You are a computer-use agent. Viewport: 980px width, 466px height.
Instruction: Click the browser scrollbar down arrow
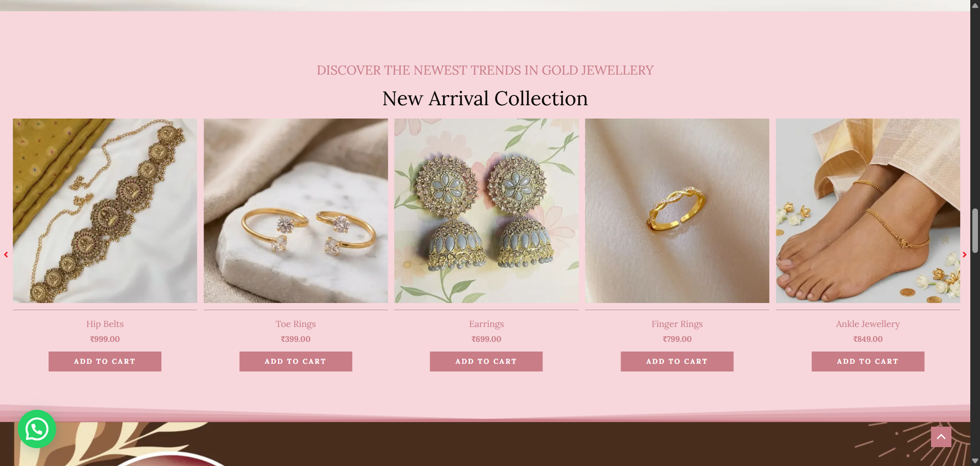[x=975, y=461]
